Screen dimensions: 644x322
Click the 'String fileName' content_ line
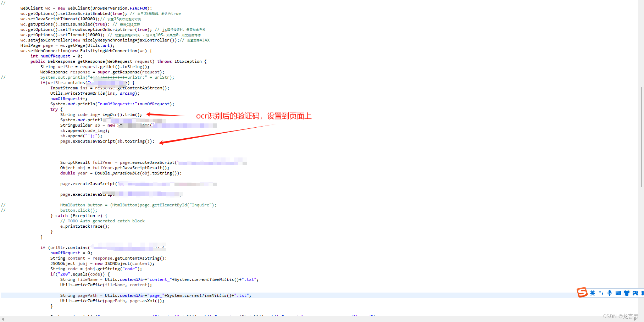click(x=160, y=279)
